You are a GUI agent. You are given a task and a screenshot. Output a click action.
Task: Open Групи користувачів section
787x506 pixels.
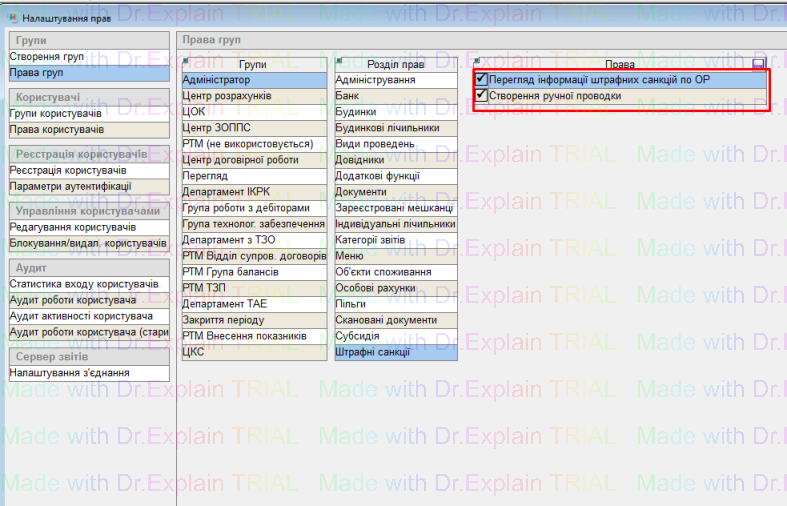tap(57, 114)
